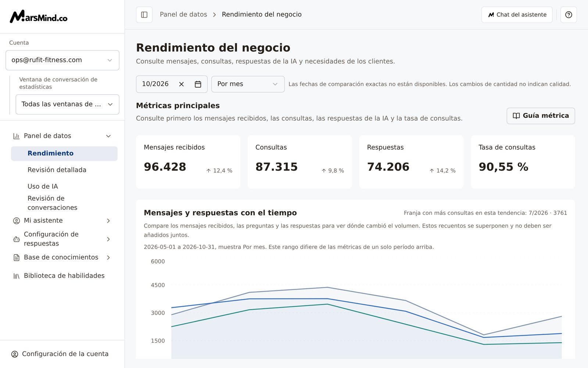Open Configuración de la cuenta

pos(65,354)
